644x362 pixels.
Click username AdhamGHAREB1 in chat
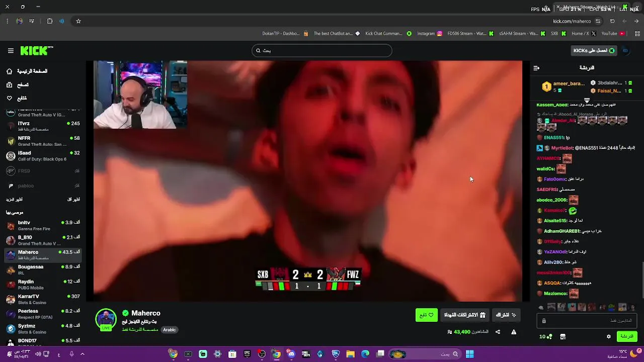tap(561, 231)
